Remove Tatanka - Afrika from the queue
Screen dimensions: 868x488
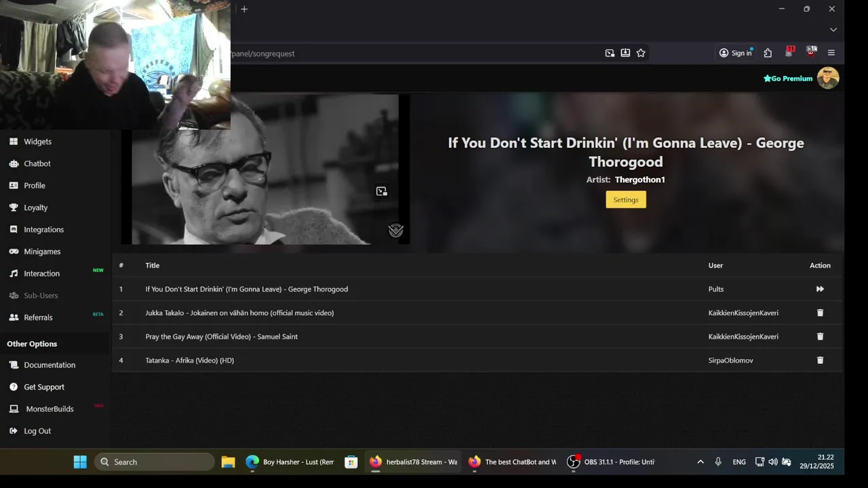820,360
